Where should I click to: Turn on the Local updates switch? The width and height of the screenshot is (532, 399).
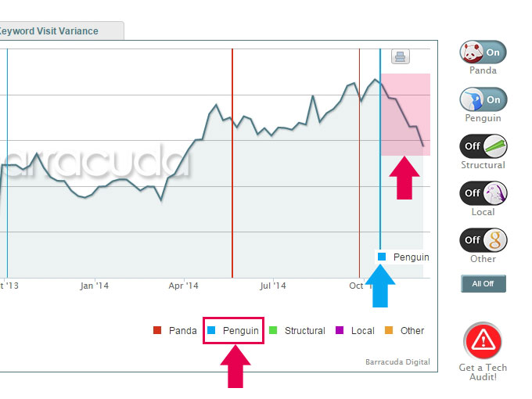point(483,192)
